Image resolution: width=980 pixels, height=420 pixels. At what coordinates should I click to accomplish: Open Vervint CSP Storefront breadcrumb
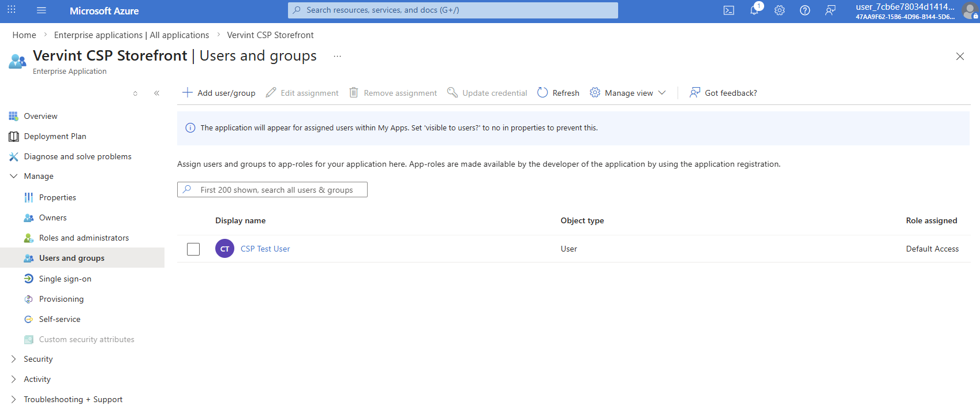pos(270,35)
